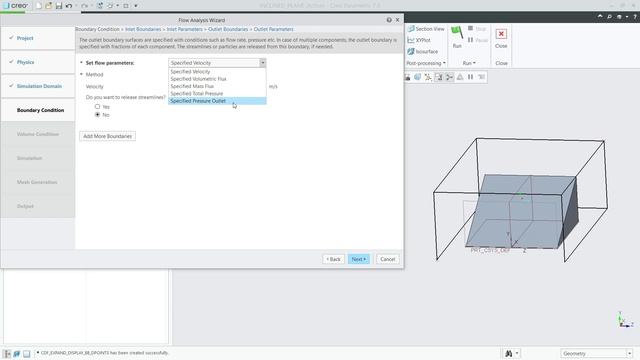Click the Stop simulation icon
This screenshot has width=640, height=360.
click(470, 29)
